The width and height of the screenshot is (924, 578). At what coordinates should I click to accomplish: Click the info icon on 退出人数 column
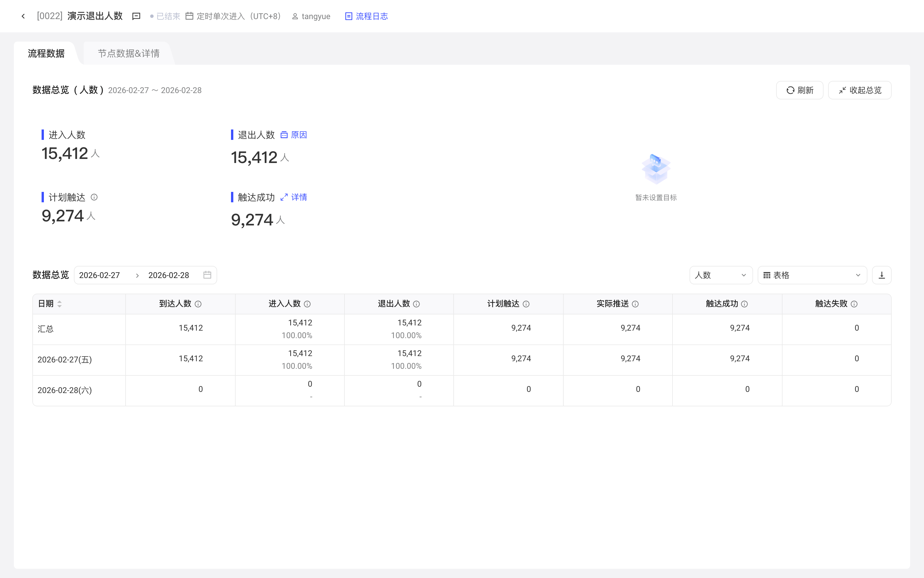[417, 304]
